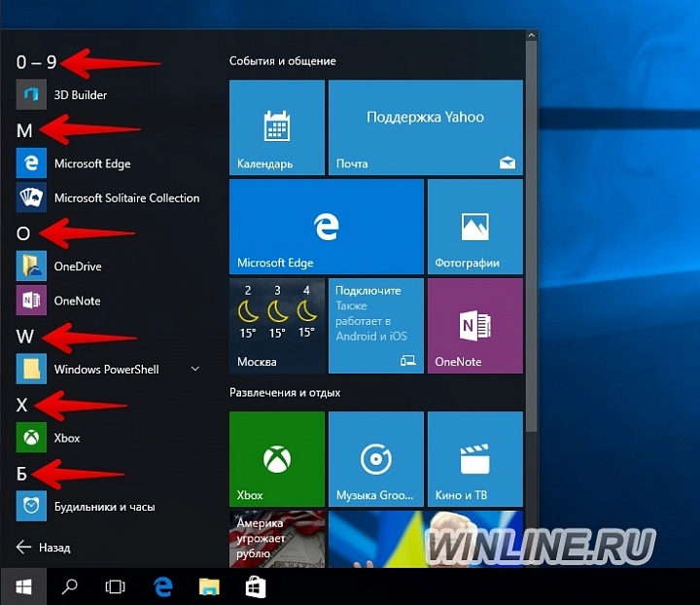Screen dimensions: 700x605
Task: Click scrollbar up arrow in Start menu
Action: (531, 35)
